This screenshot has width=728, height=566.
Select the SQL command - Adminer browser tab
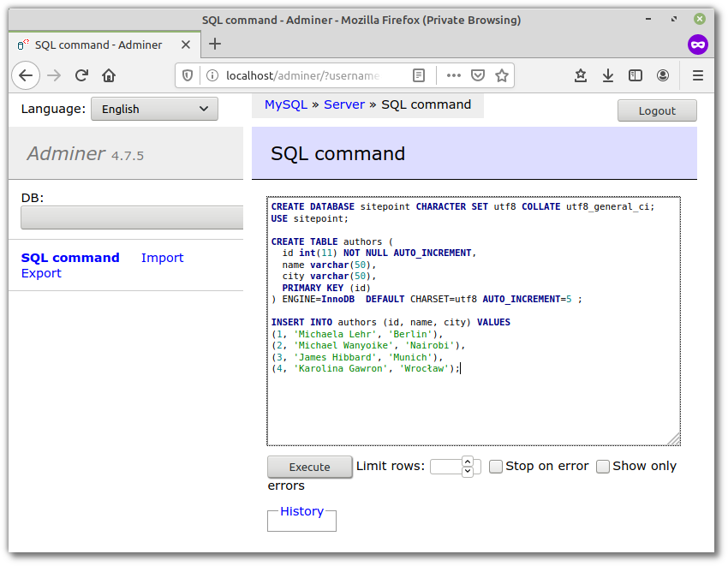click(x=103, y=45)
